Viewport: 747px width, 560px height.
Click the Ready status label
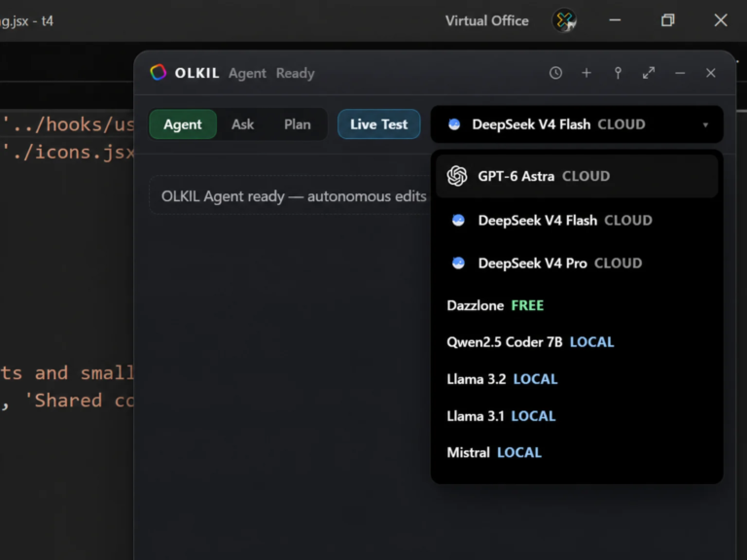pos(296,73)
